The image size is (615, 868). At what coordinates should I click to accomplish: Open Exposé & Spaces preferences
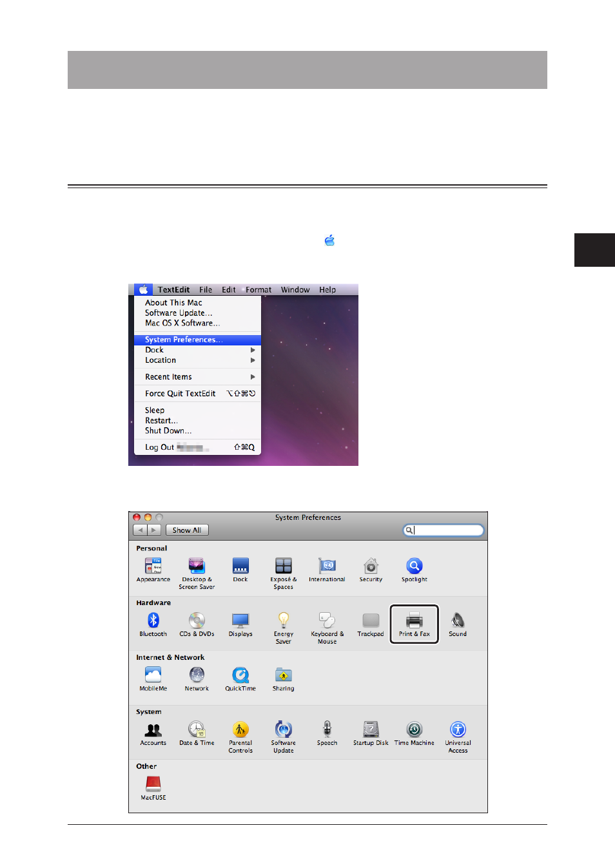click(x=284, y=574)
